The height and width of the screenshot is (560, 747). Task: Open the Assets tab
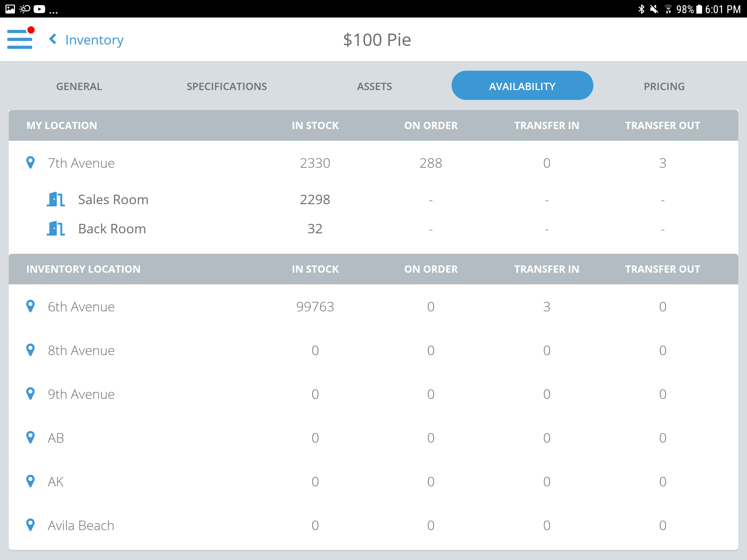tap(374, 86)
